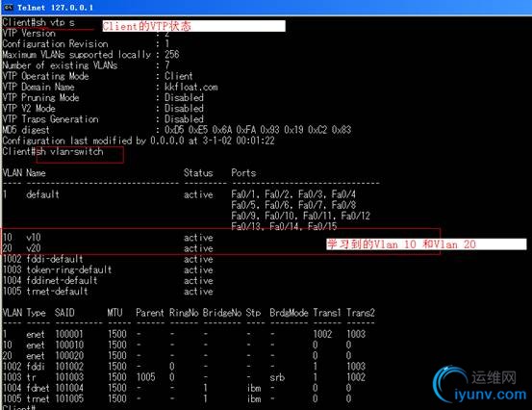Click 'active' status of trnet-default
Screen dimensions: 532x410
(198, 292)
